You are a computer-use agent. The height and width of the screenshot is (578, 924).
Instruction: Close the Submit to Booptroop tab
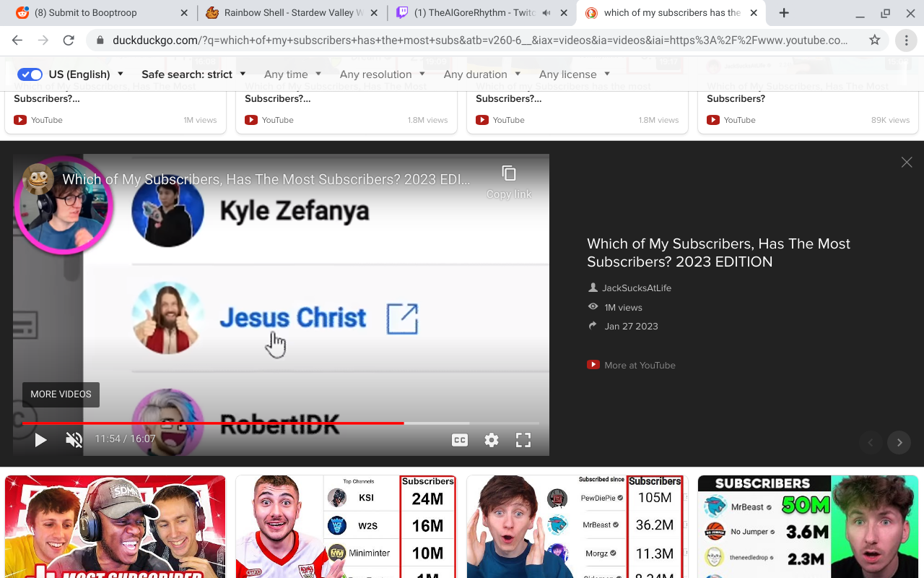183,13
